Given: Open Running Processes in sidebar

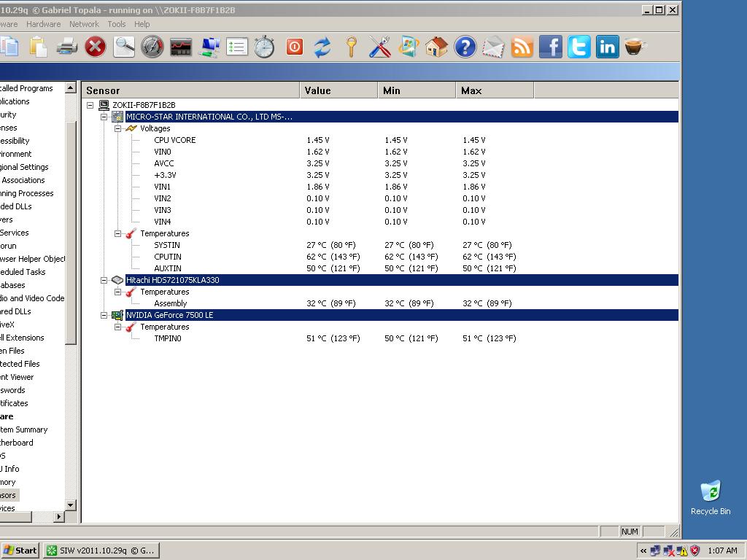Looking at the screenshot, I should [27, 193].
